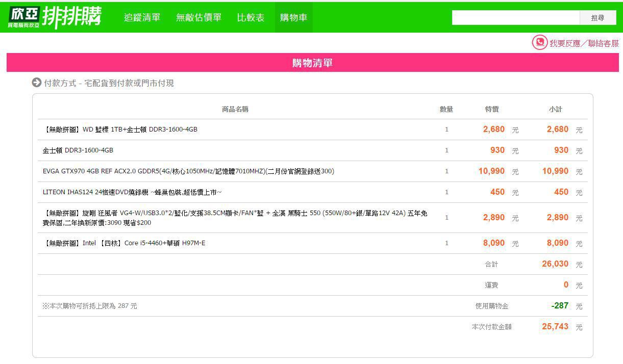Screen dimensions: 623x364
Task: Focus the search input field
Action: click(x=516, y=17)
